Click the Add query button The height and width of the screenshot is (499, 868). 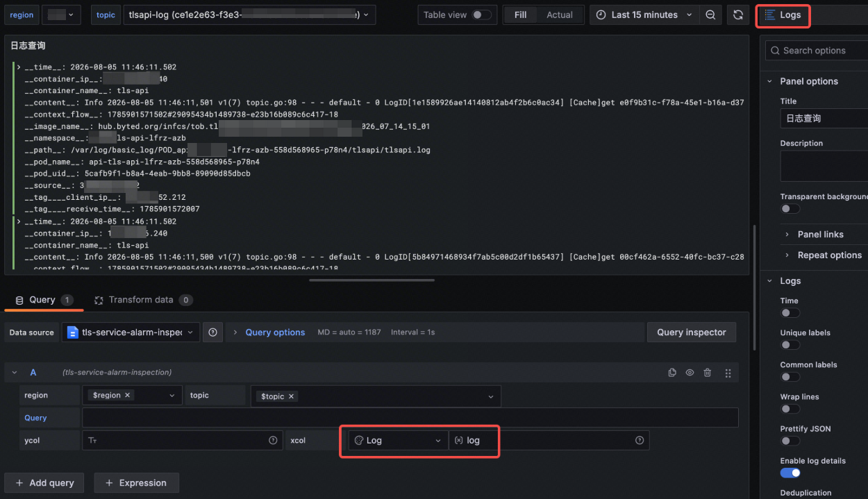[x=44, y=483]
